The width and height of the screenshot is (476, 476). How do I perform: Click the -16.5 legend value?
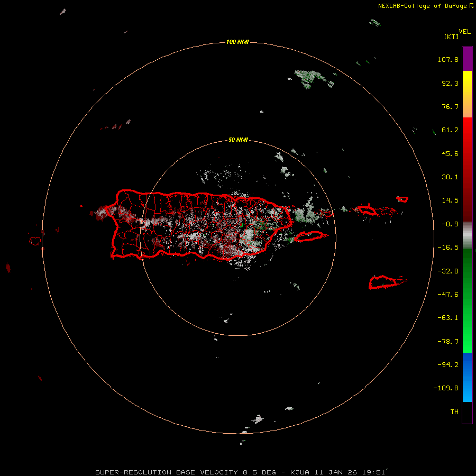448,248
